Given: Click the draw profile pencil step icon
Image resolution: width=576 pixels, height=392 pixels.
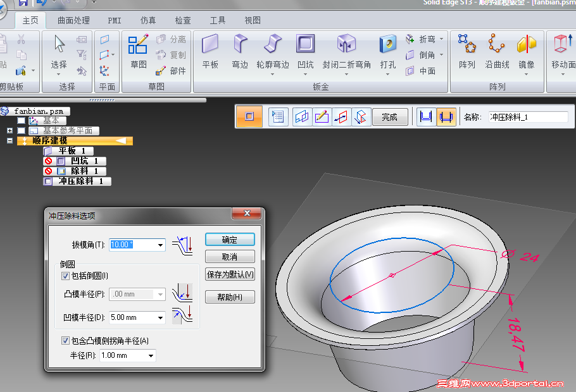Looking at the screenshot, I should point(322,117).
